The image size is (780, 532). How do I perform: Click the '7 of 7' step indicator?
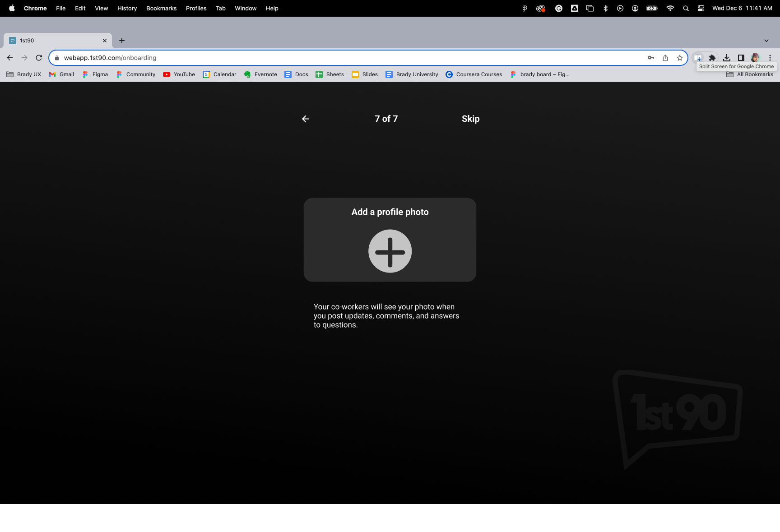[x=386, y=119]
